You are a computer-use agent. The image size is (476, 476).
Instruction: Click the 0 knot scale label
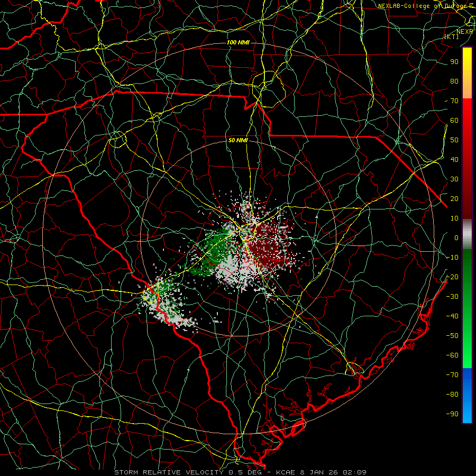click(x=456, y=237)
